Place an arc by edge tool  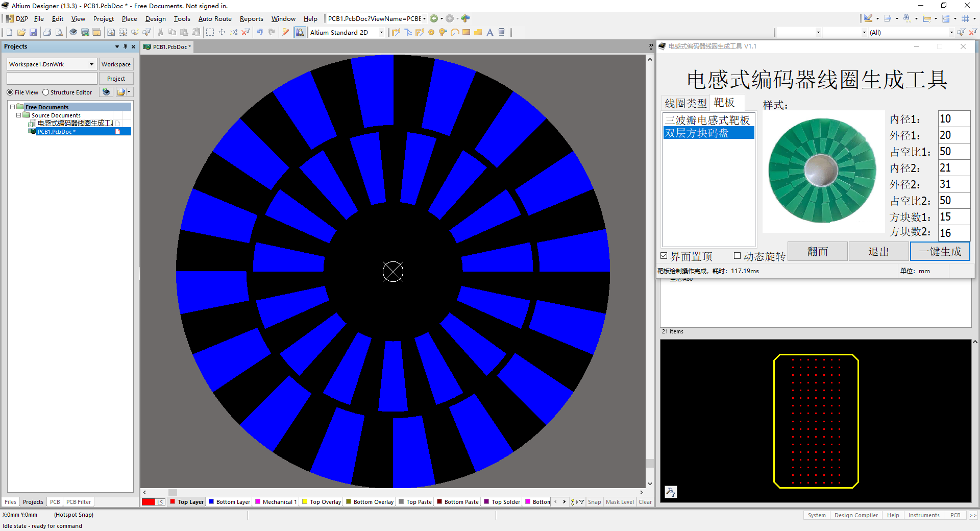coord(454,32)
